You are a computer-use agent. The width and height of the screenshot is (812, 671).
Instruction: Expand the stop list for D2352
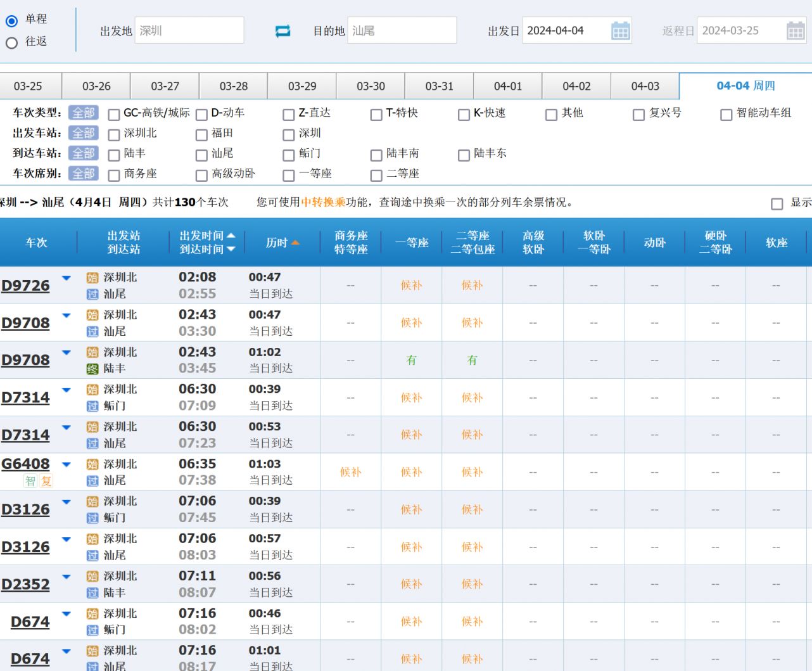tap(67, 577)
